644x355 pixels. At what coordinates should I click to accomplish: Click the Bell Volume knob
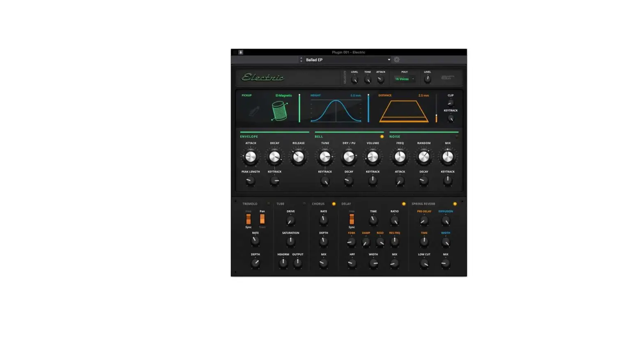coord(373,157)
